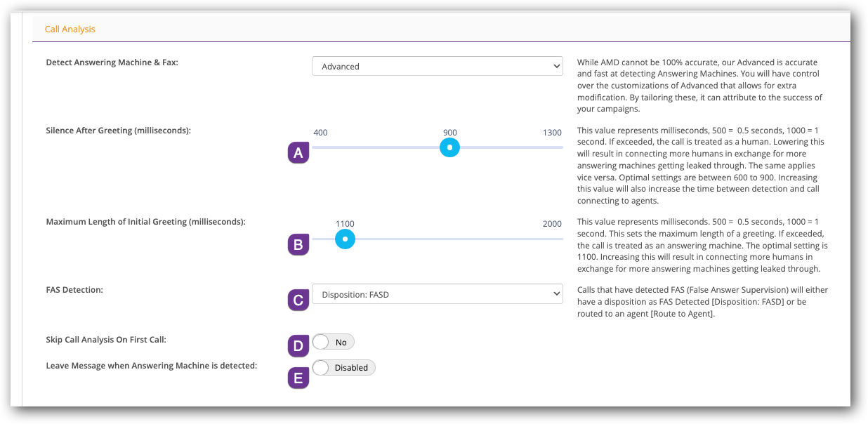Click the purple D marker badge

tap(298, 345)
